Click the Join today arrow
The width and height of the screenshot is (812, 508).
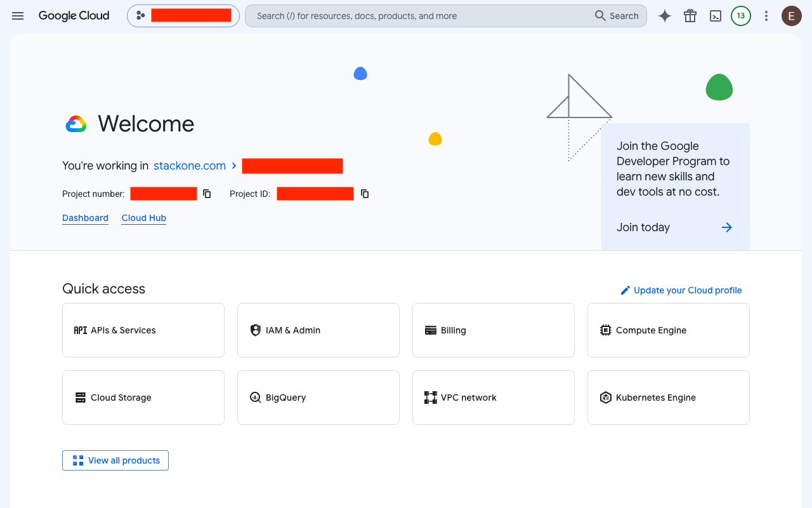point(727,227)
